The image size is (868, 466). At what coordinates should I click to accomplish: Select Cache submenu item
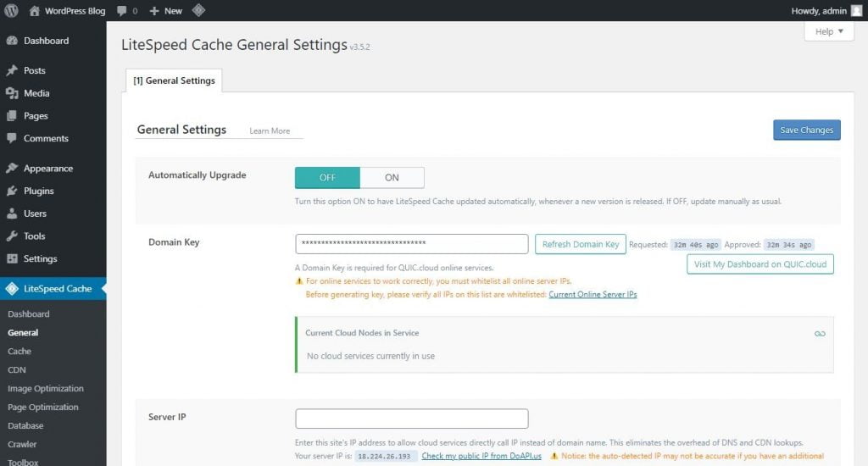pos(19,352)
